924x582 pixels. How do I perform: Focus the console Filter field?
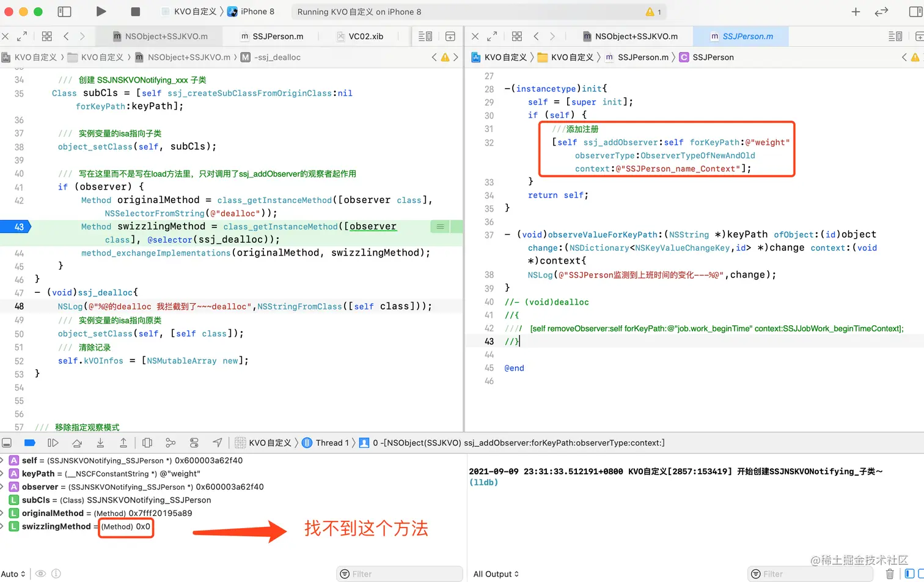(811, 574)
